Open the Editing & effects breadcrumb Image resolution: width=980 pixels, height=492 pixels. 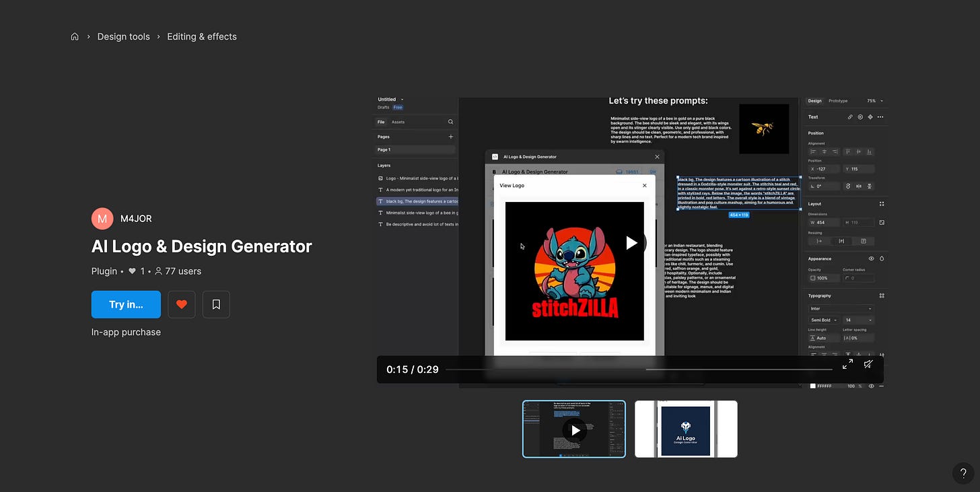tap(202, 36)
